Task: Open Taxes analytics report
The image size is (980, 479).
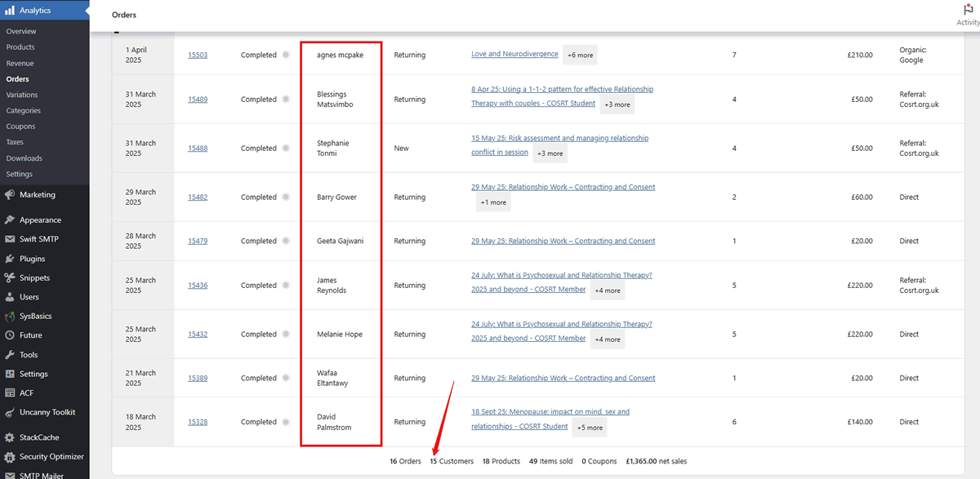Action: [15, 143]
